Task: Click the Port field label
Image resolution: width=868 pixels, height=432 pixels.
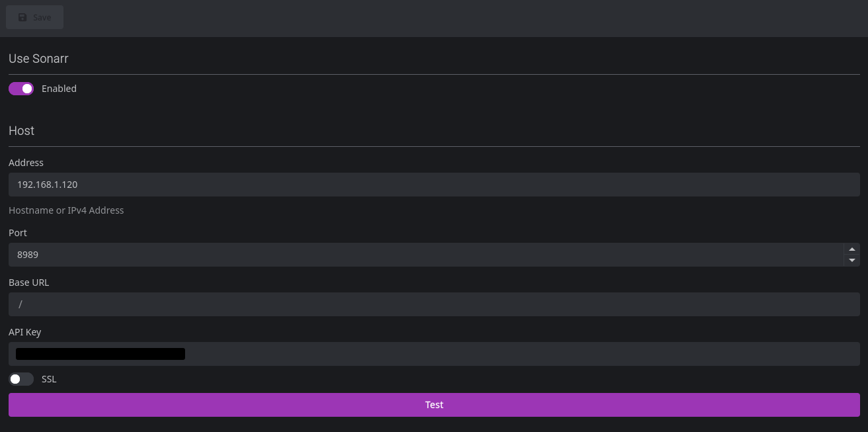Action: [18, 233]
